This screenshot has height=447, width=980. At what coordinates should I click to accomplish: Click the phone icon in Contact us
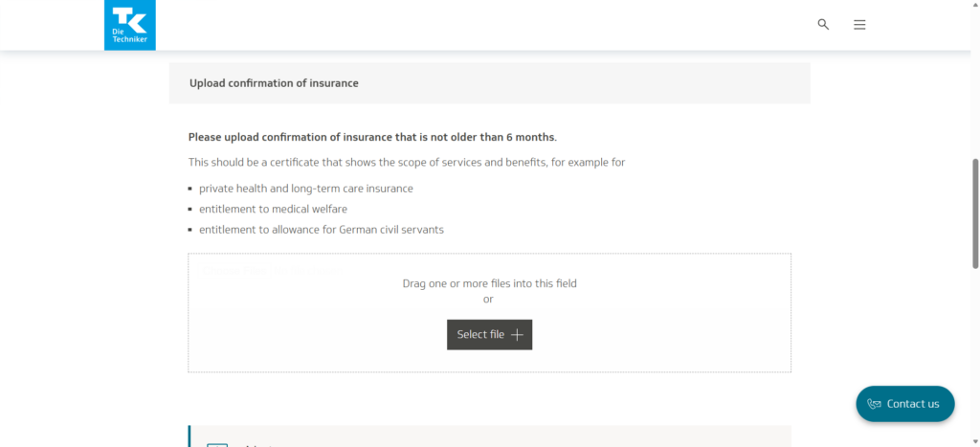click(x=874, y=404)
